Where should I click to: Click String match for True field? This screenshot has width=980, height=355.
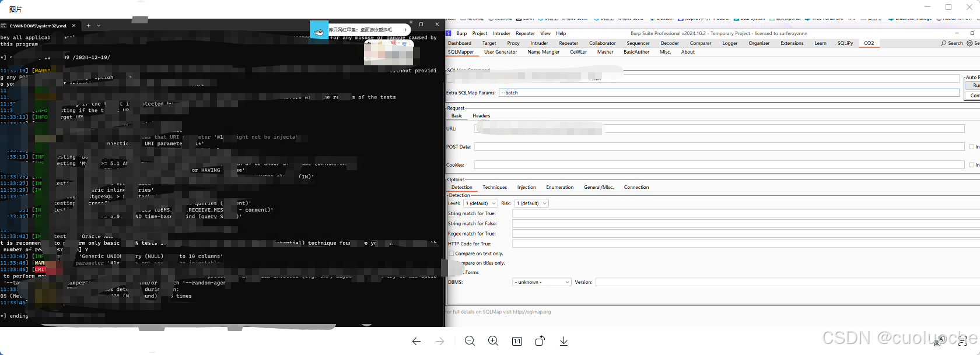(746, 213)
